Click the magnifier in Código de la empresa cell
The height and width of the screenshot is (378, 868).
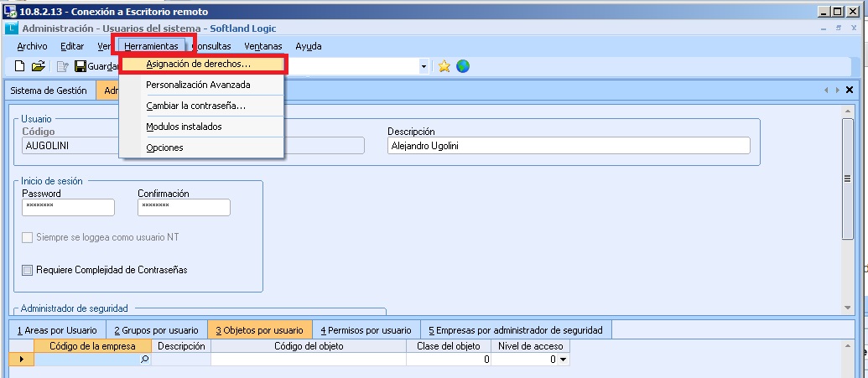144,360
